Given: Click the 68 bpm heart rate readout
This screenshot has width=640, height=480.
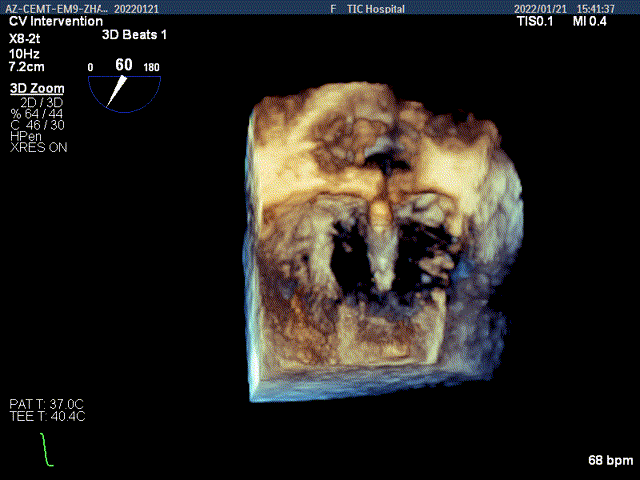Looking at the screenshot, I should [x=610, y=461].
